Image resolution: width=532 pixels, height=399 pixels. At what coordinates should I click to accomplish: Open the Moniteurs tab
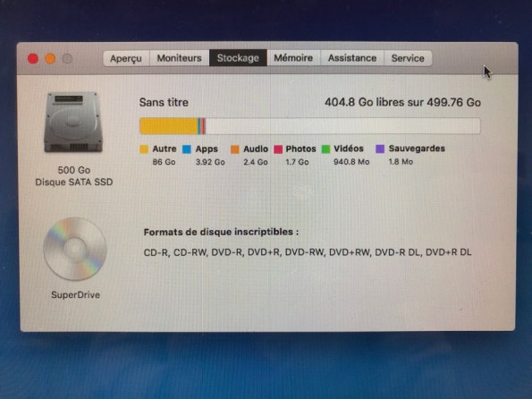click(179, 58)
